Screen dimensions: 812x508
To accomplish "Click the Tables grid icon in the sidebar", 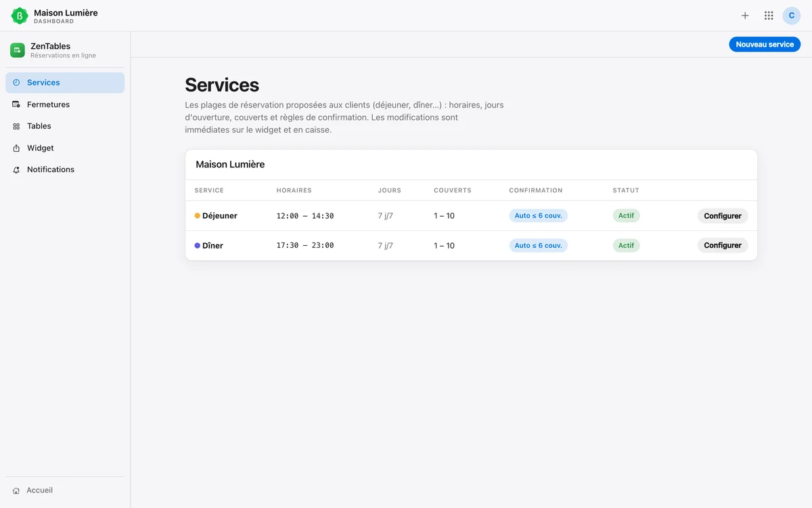I will click(x=16, y=126).
